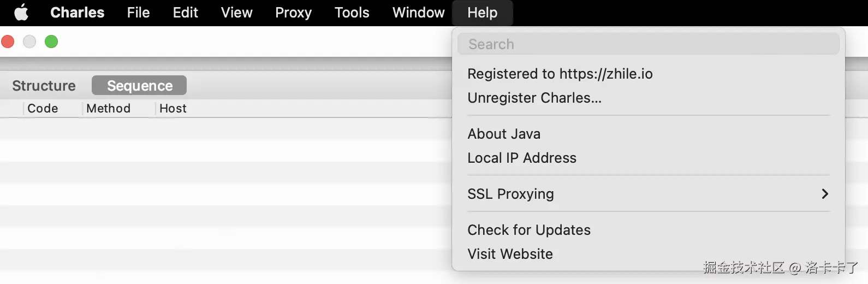
Task: Switch to the Sequence tab
Action: pyautogui.click(x=139, y=86)
